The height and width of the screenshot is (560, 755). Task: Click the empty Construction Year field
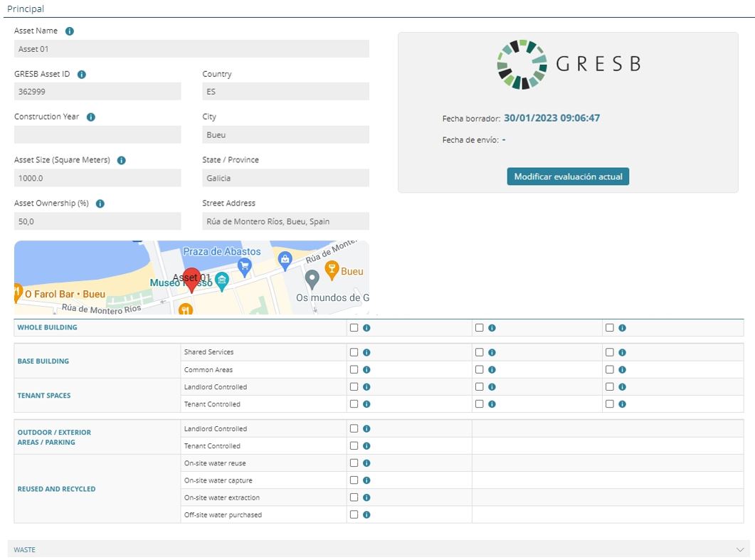(x=97, y=134)
